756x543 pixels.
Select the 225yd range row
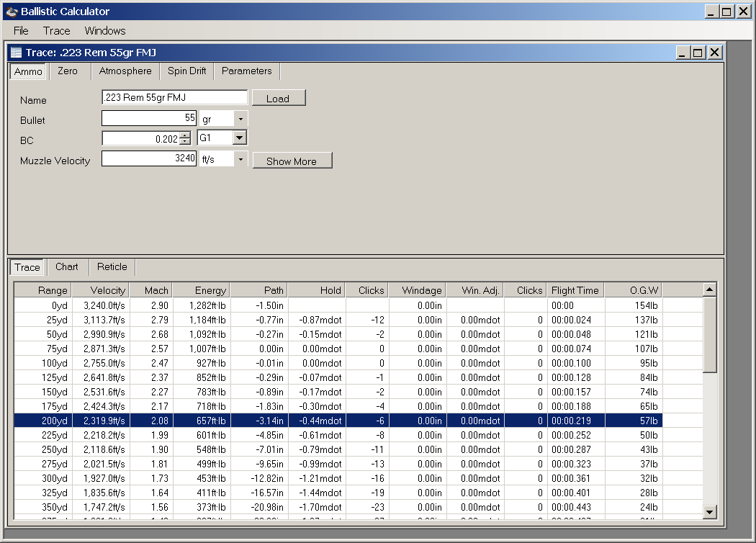pos(338,435)
